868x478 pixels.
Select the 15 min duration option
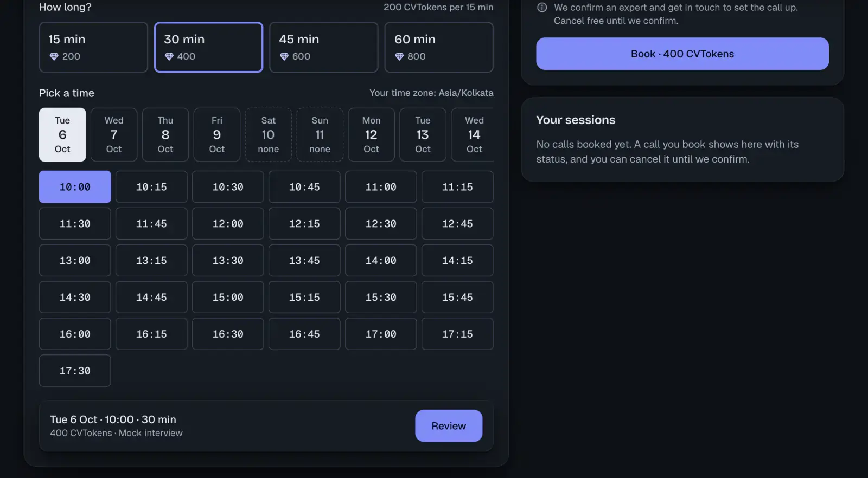click(93, 47)
